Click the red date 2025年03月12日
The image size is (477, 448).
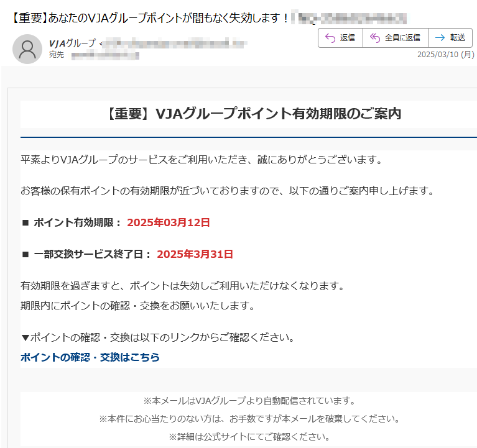169,222
